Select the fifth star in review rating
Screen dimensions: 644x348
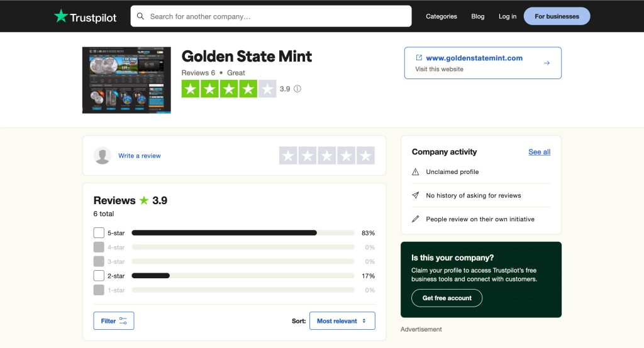pos(365,156)
